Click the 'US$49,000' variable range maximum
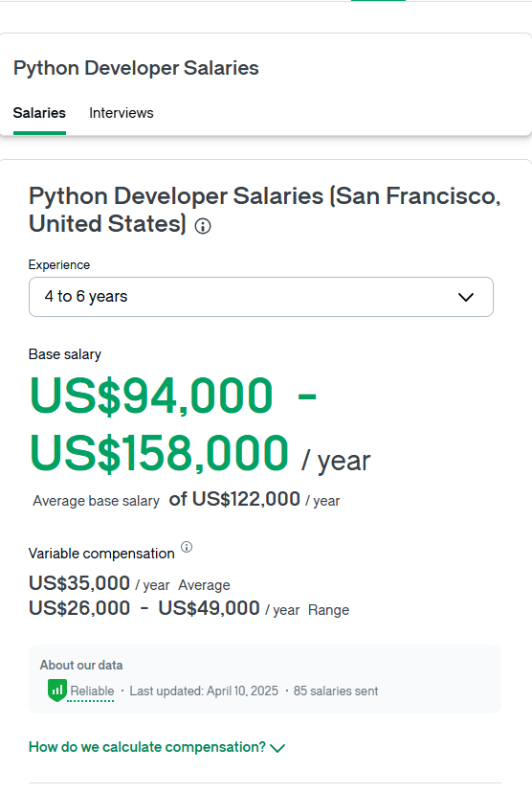Viewport: 532px width, 793px height. [x=210, y=608]
